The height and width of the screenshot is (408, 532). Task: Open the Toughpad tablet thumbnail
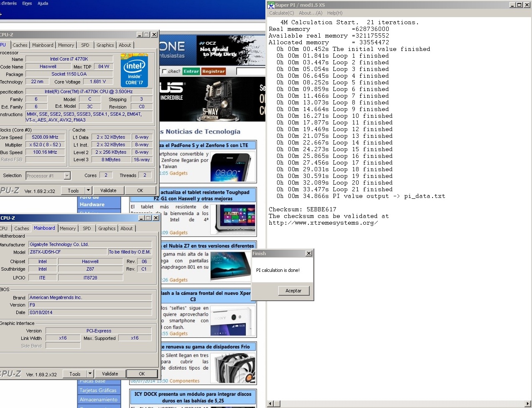[x=232, y=219]
